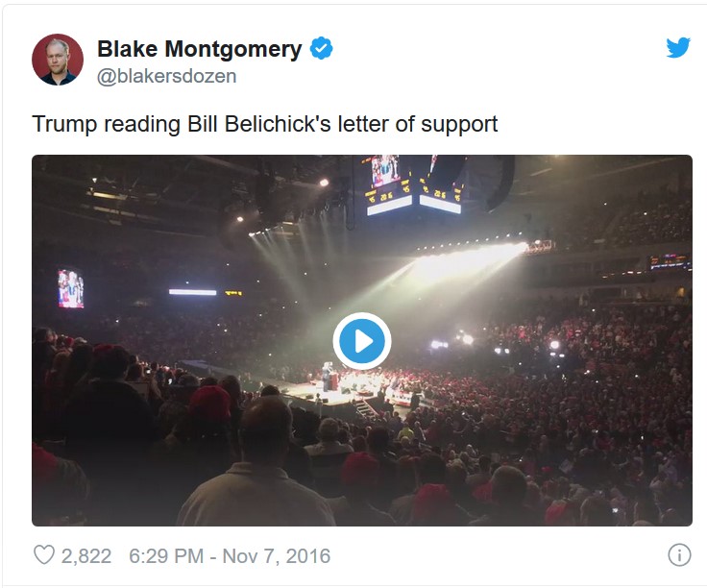The height and width of the screenshot is (588, 707).
Task: Click the year 2016 in the date
Action: click(x=308, y=556)
